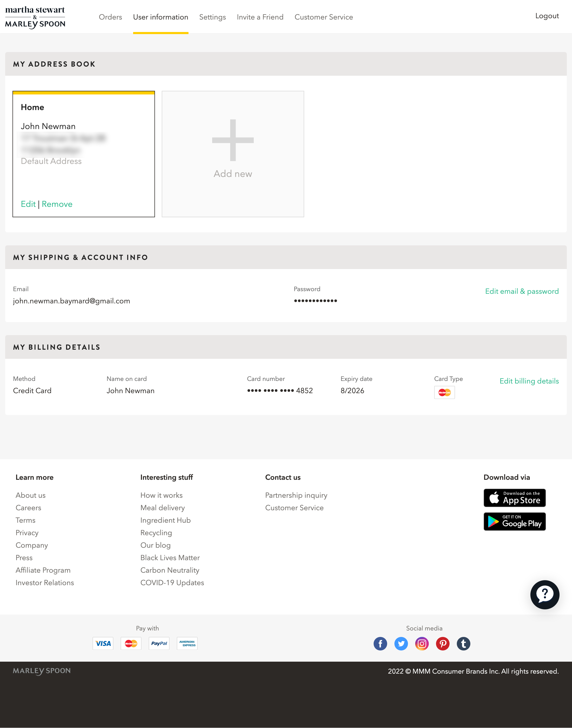Download the app from the App Store
This screenshot has height=728, width=572.
[x=514, y=498]
